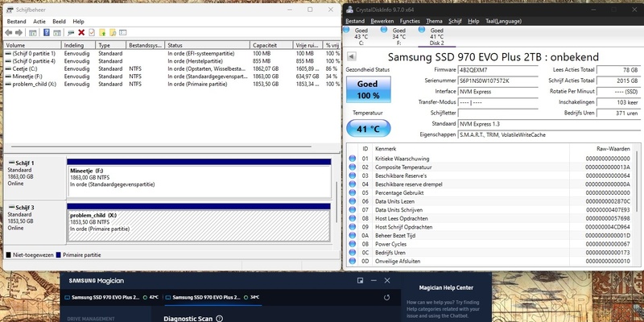Click the last settings-list toolbar icon in Schijfbeheer
644x322 pixels.
(123, 33)
